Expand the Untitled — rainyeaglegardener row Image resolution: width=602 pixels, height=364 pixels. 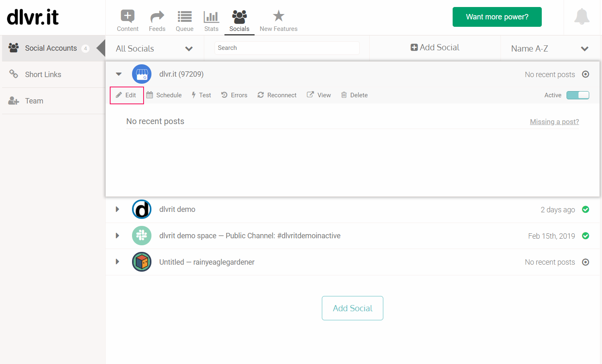[x=118, y=262]
